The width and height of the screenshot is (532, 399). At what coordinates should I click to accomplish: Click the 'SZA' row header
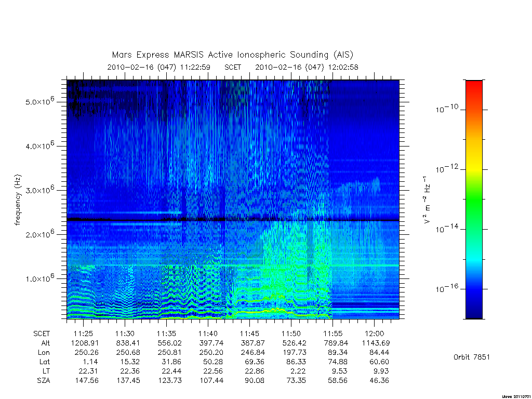click(x=44, y=381)
